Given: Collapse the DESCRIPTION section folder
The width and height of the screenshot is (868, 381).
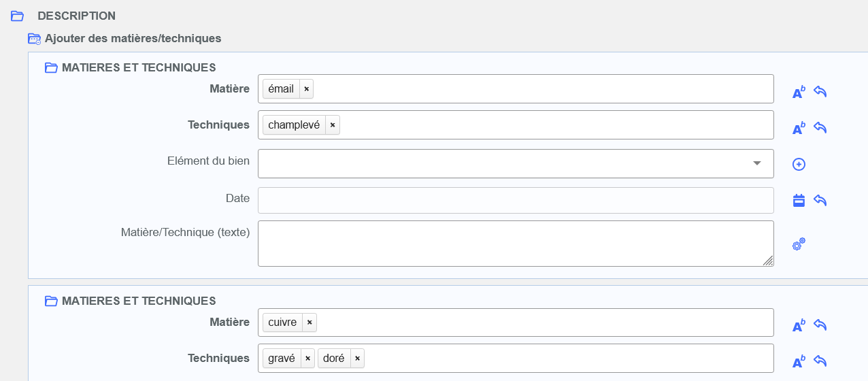Looking at the screenshot, I should tap(18, 16).
